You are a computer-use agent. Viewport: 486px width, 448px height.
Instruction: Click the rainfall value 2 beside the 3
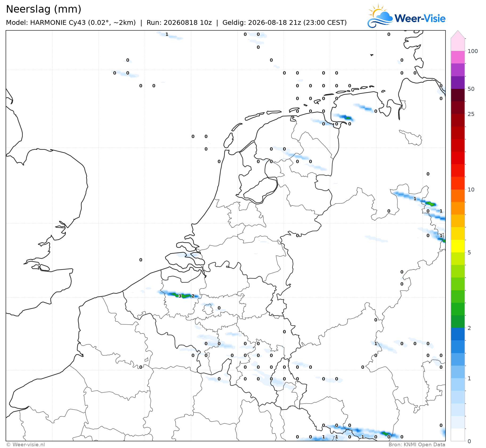pyautogui.click(x=193, y=296)
